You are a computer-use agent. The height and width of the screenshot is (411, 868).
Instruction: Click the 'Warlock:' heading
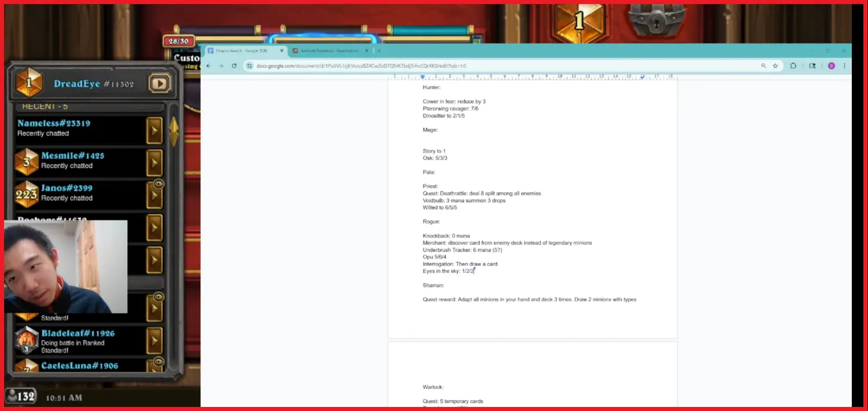point(433,387)
